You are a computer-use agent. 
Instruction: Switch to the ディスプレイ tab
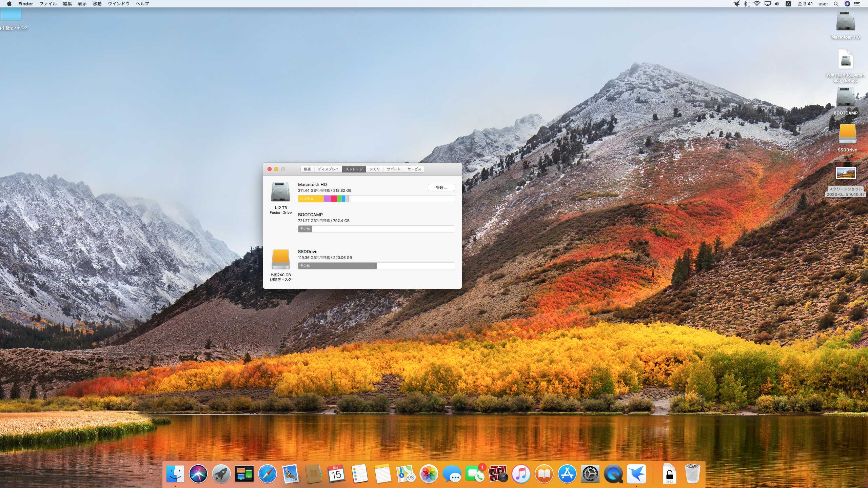coord(328,169)
